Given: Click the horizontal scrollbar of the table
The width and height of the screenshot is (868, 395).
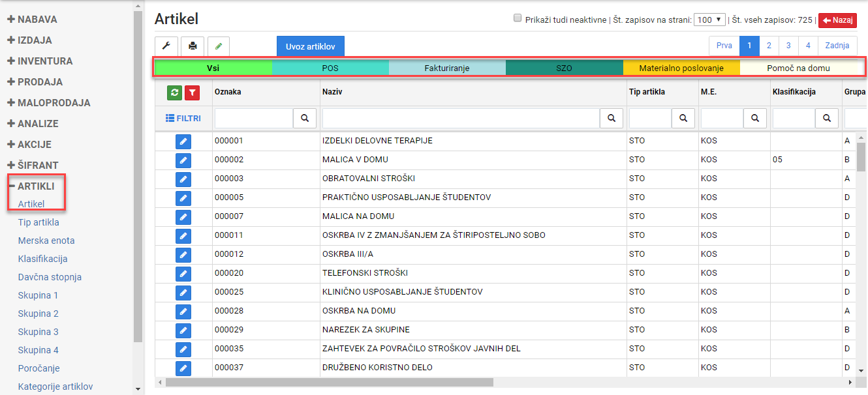Looking at the screenshot, I should tap(329, 383).
